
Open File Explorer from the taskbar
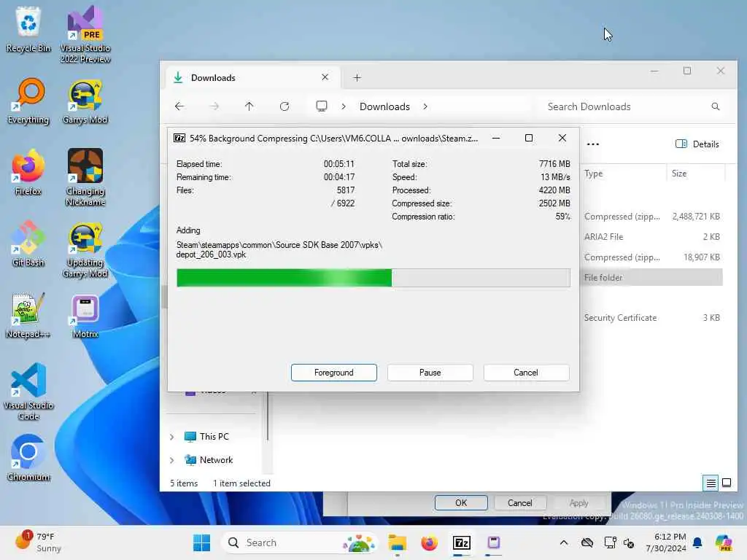tap(397, 542)
